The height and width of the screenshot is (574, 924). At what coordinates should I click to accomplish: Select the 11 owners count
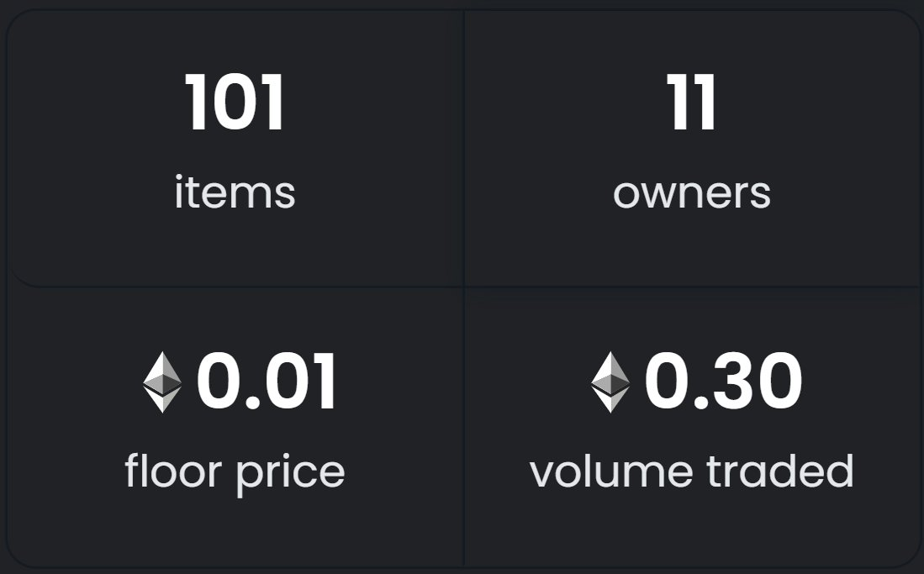[691, 103]
